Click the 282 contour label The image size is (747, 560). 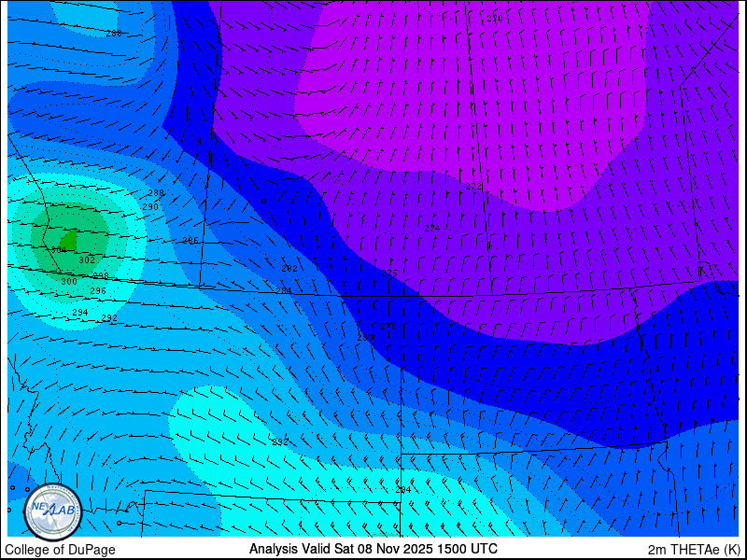pos(289,269)
